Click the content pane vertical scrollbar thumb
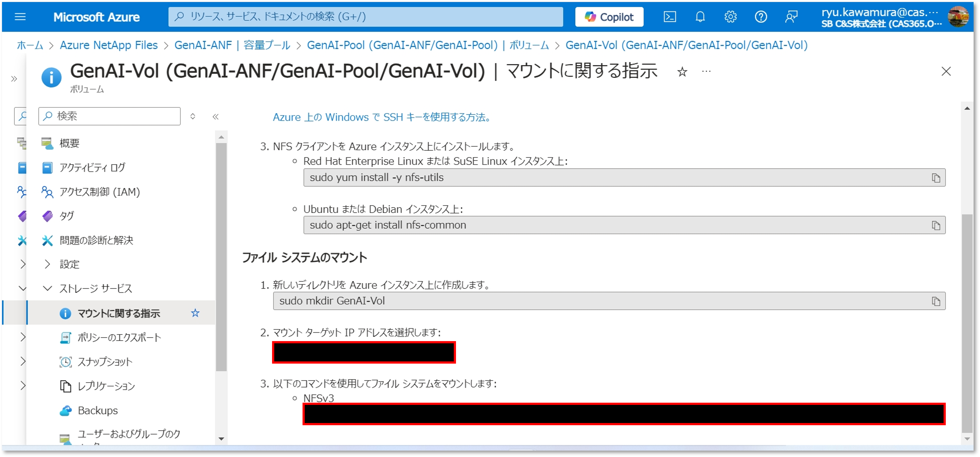The width and height of the screenshot is (980, 457). (967, 323)
